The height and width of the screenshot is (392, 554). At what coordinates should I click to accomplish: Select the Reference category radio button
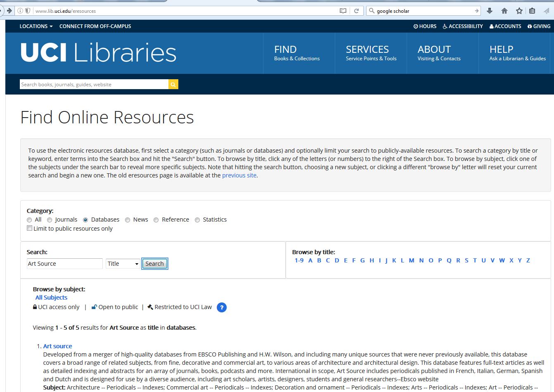pos(156,220)
